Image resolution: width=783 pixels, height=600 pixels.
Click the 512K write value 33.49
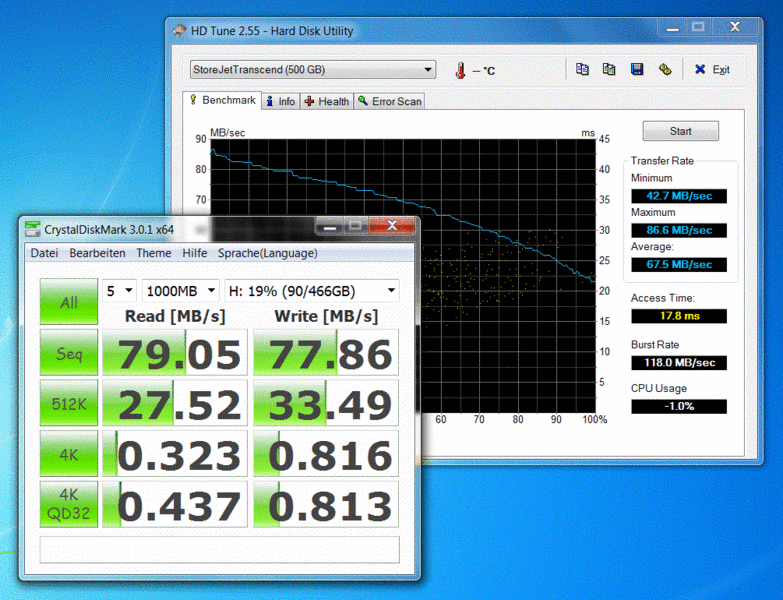coord(326,403)
